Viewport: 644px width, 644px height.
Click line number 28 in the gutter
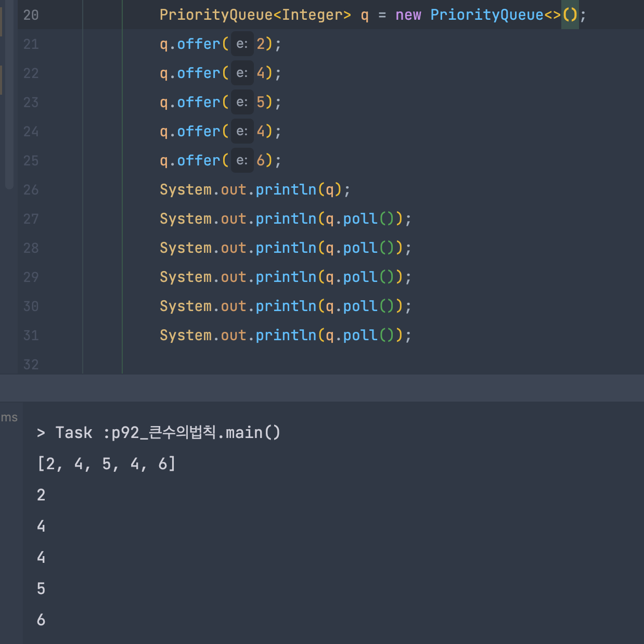31,248
